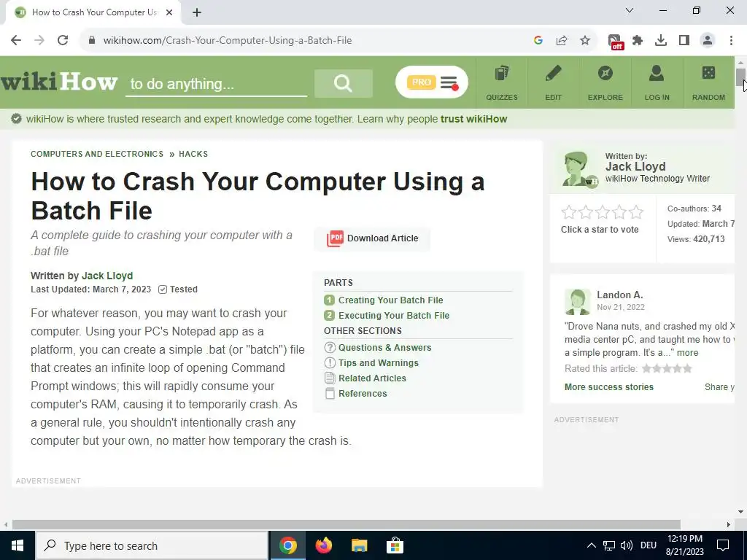The height and width of the screenshot is (560, 747).
Task: Click Jack Lloyd in the Written by sidebar
Action: point(635,167)
